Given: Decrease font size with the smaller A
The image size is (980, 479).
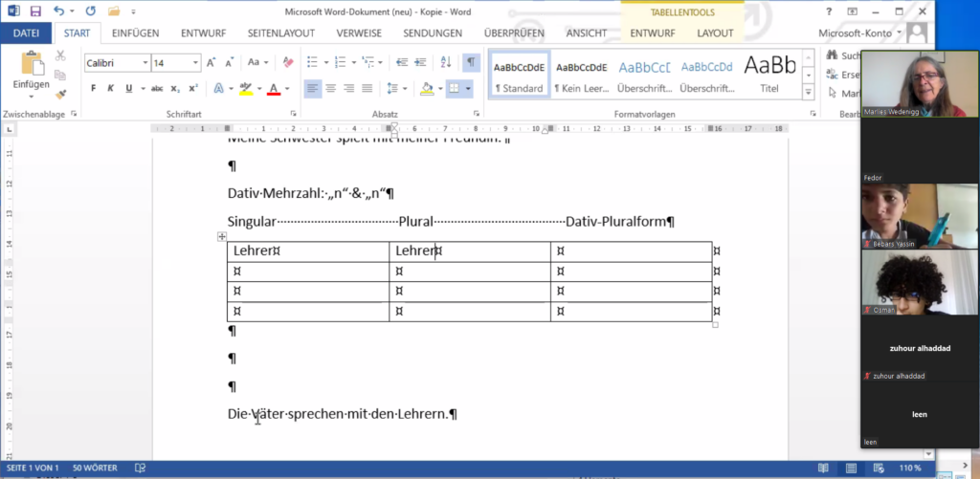Looking at the screenshot, I should pos(230,62).
